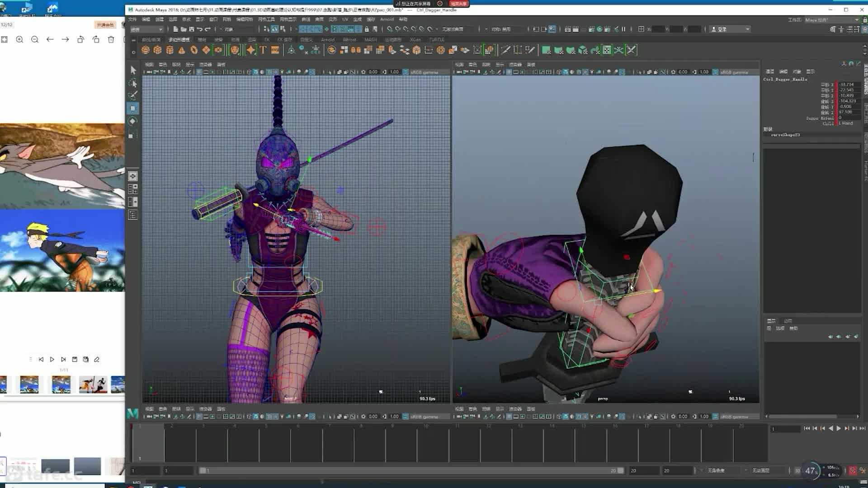Viewport: 868px width, 488px height.
Task: Pick the Lasso Select tool
Action: pyautogui.click(x=133, y=83)
